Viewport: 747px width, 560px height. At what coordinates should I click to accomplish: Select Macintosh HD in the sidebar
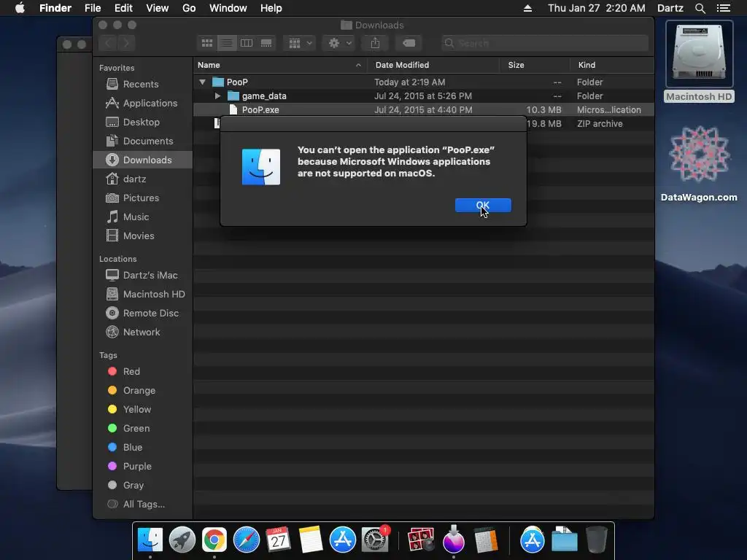[143, 295]
